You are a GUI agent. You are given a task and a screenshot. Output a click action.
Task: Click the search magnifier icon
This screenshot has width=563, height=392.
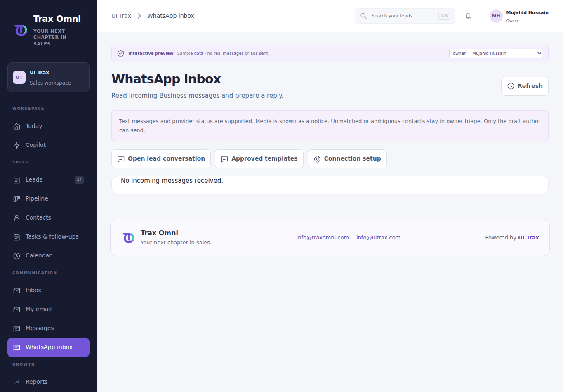[363, 16]
